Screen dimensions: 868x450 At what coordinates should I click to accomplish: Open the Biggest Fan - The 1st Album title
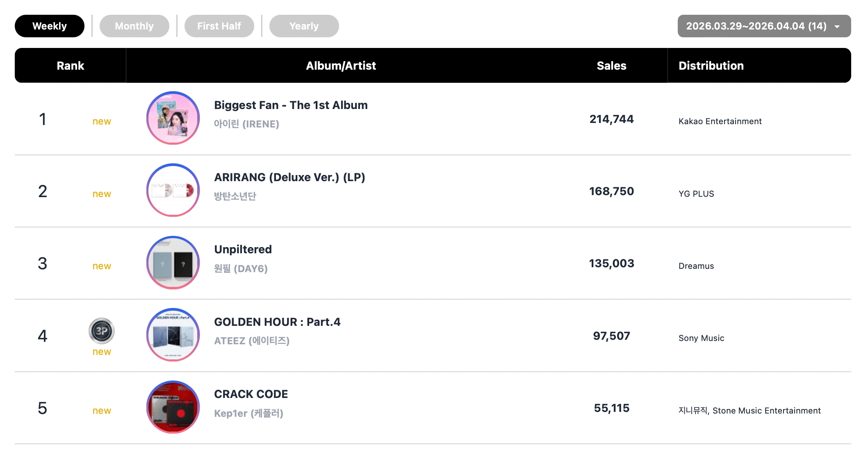(291, 105)
